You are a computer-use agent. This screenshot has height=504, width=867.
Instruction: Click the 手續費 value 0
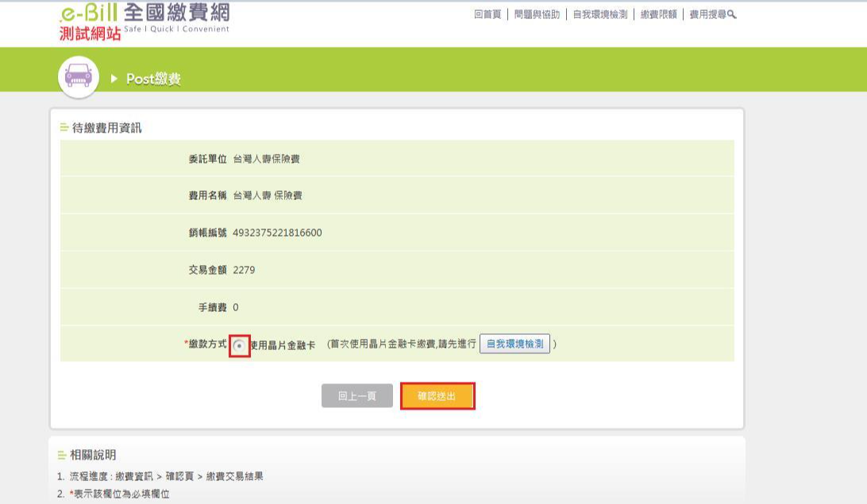[236, 307]
